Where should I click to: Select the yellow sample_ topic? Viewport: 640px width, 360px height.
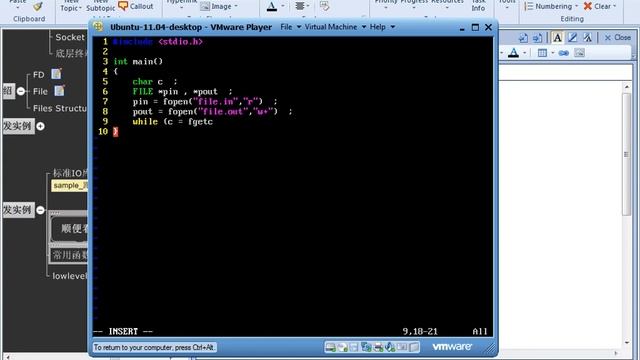point(69,186)
